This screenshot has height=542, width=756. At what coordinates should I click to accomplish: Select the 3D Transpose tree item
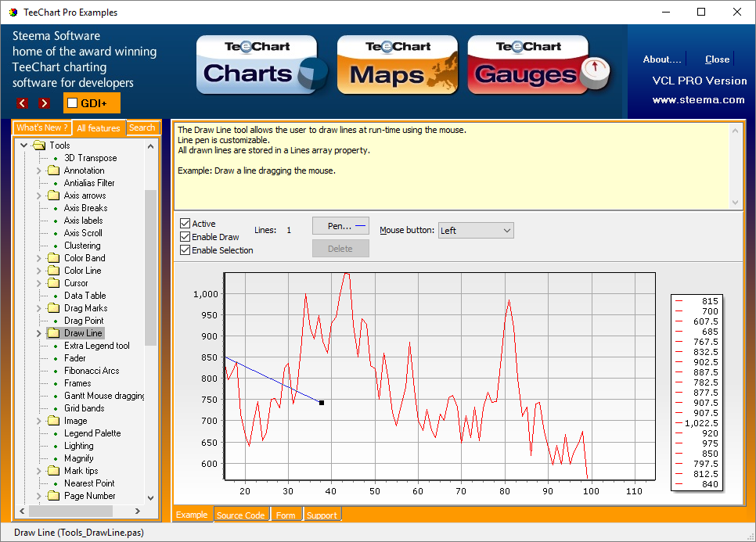coord(91,157)
